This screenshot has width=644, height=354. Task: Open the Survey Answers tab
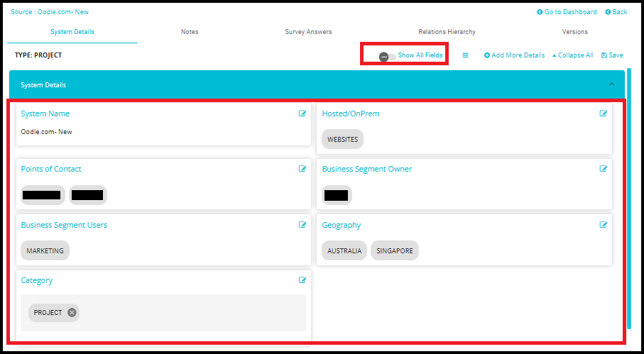click(308, 32)
